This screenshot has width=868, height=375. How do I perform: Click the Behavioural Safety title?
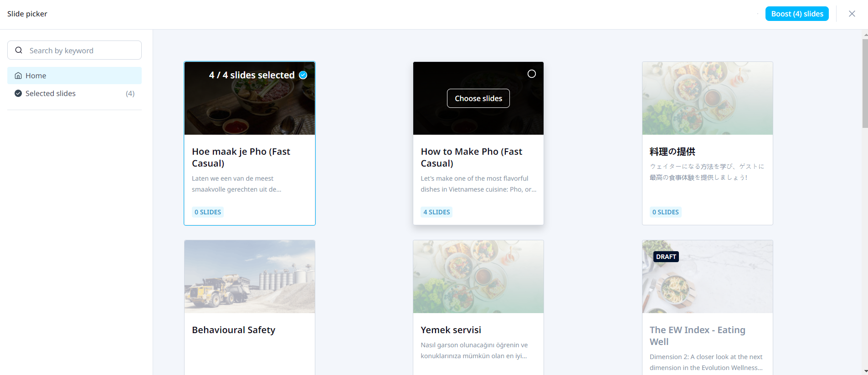(234, 330)
